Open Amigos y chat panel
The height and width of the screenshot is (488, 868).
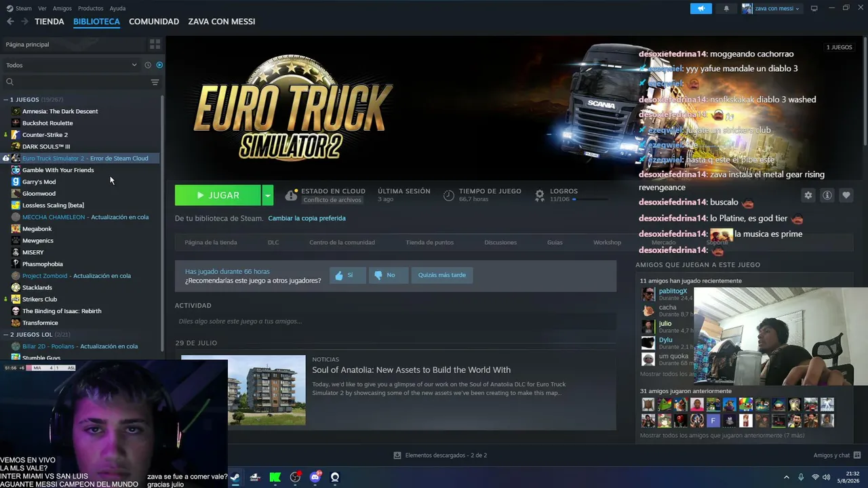pos(837,455)
